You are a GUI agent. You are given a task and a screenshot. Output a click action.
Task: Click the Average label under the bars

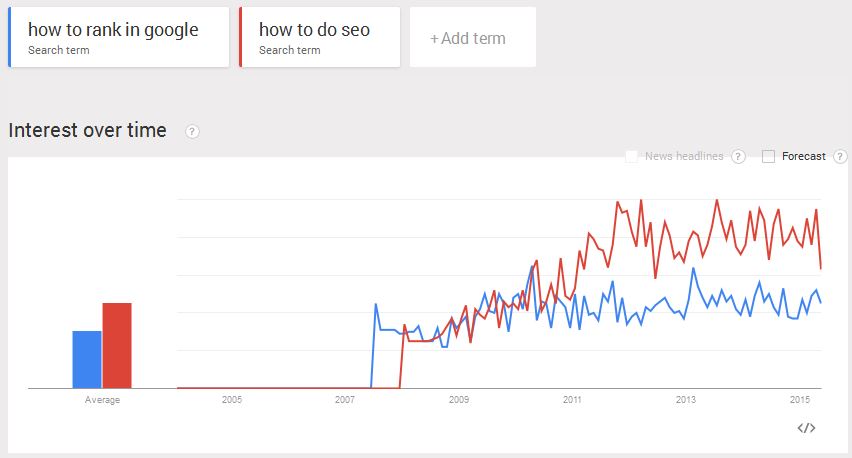coord(102,400)
